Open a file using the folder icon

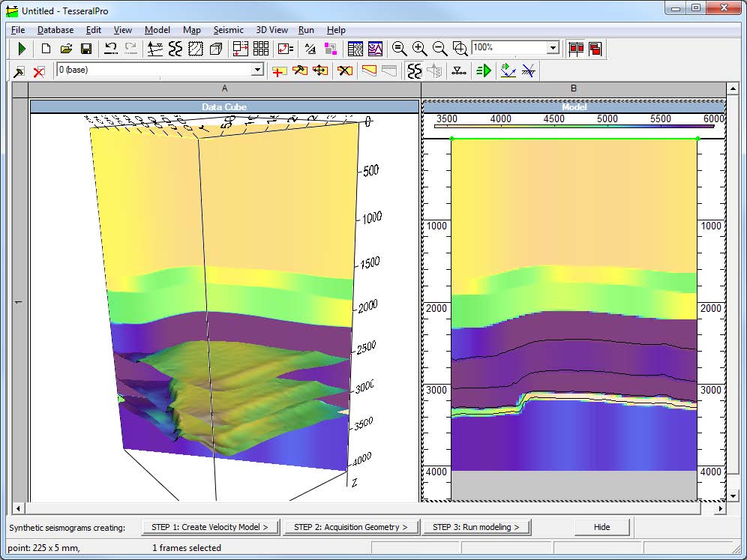click(66, 49)
